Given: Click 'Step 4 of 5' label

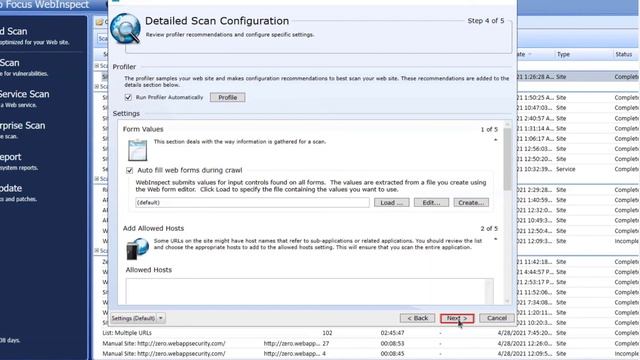Looking at the screenshot, I should point(486,21).
